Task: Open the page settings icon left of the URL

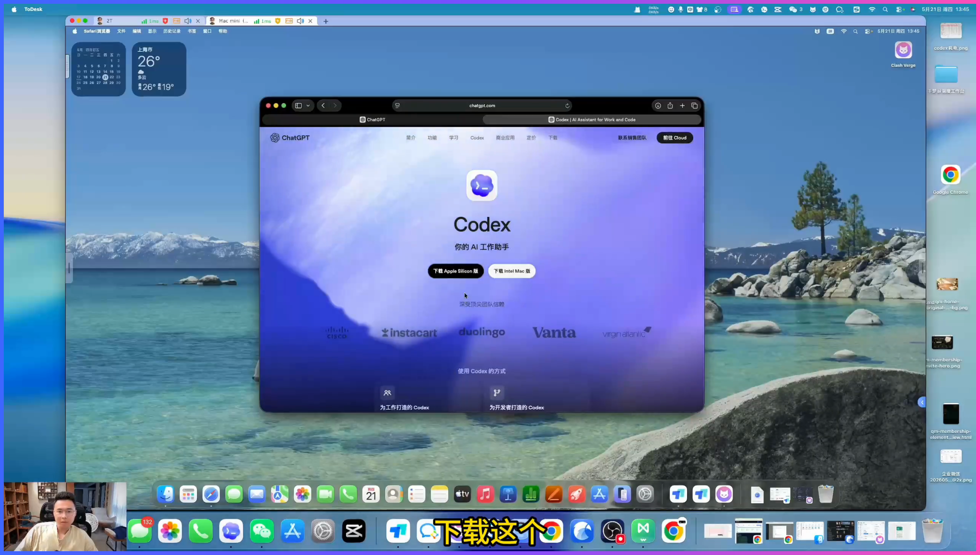Action: 397,106
